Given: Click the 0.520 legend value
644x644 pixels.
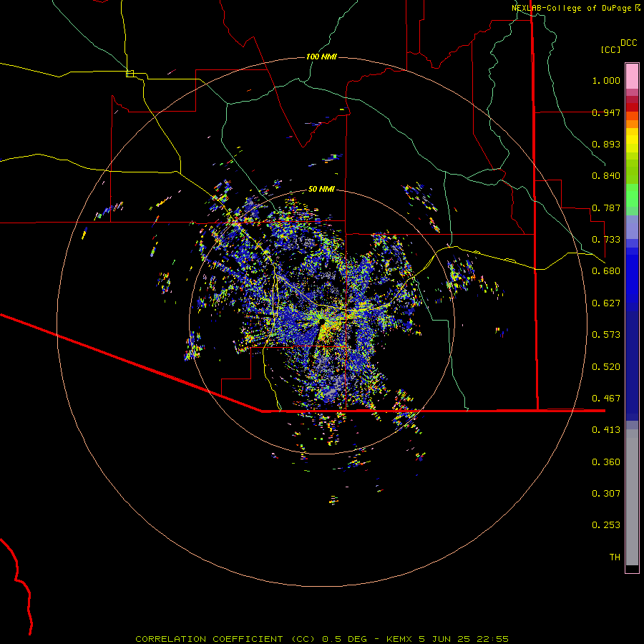Looking at the screenshot, I should 606,367.
